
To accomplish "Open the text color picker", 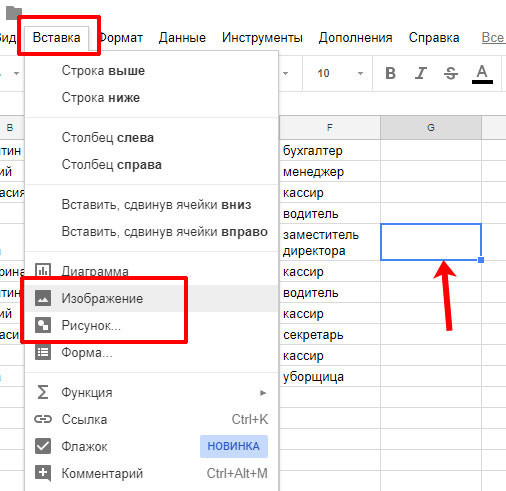I will [482, 74].
